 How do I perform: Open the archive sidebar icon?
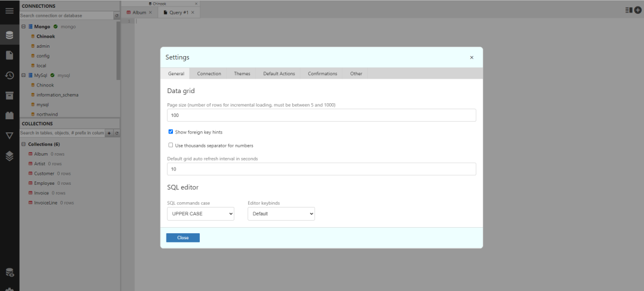[10, 95]
